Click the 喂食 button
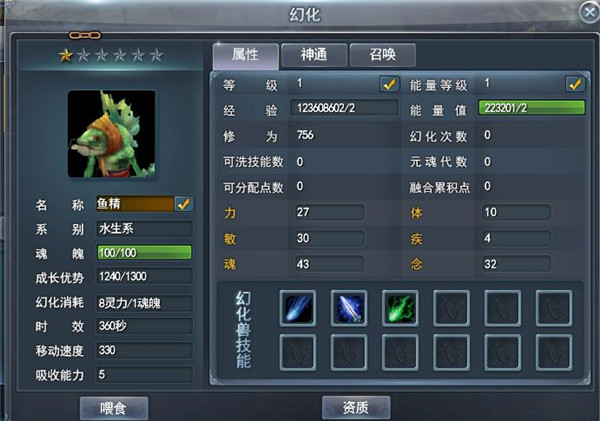 click(x=114, y=408)
